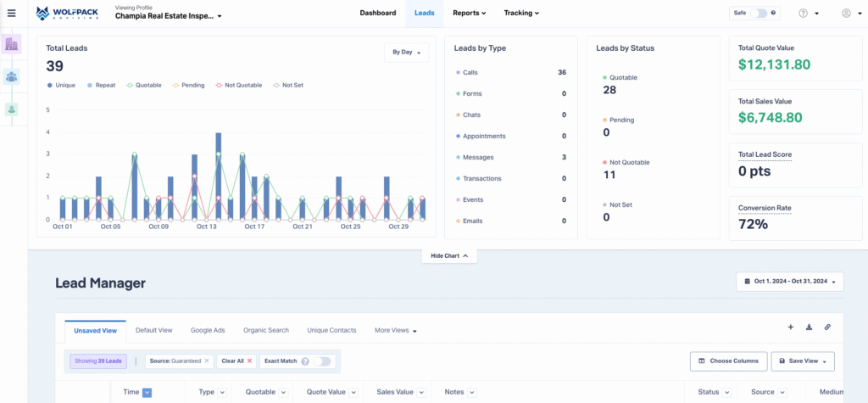Click the Messages row in Leads by Type
Viewport: 868px width, 403px height.
510,158
